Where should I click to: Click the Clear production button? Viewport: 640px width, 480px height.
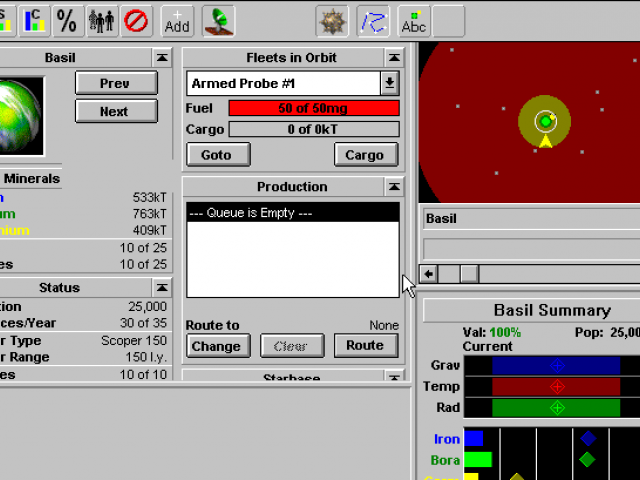(x=292, y=346)
